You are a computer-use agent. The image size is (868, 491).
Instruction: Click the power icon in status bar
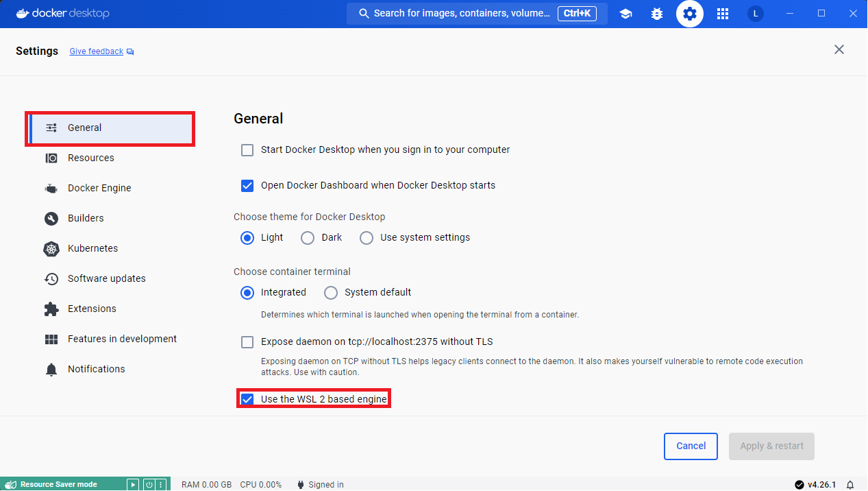[149, 484]
